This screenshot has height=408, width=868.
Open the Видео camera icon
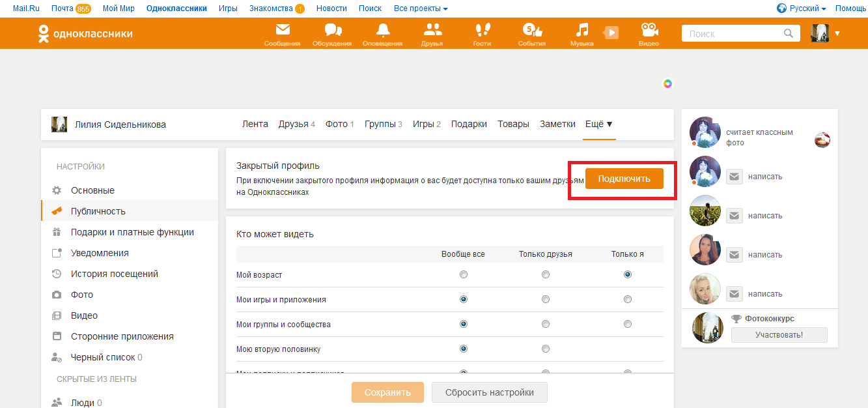point(649,31)
